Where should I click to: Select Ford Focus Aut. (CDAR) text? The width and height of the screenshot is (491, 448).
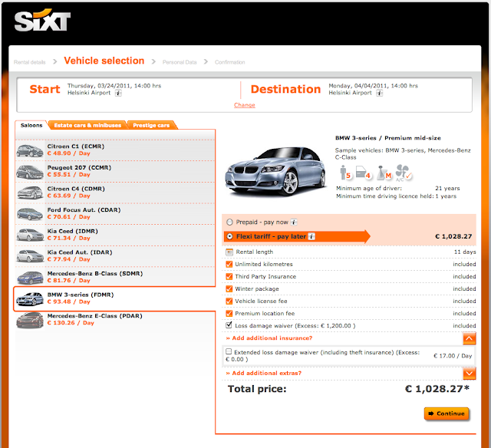84,209
